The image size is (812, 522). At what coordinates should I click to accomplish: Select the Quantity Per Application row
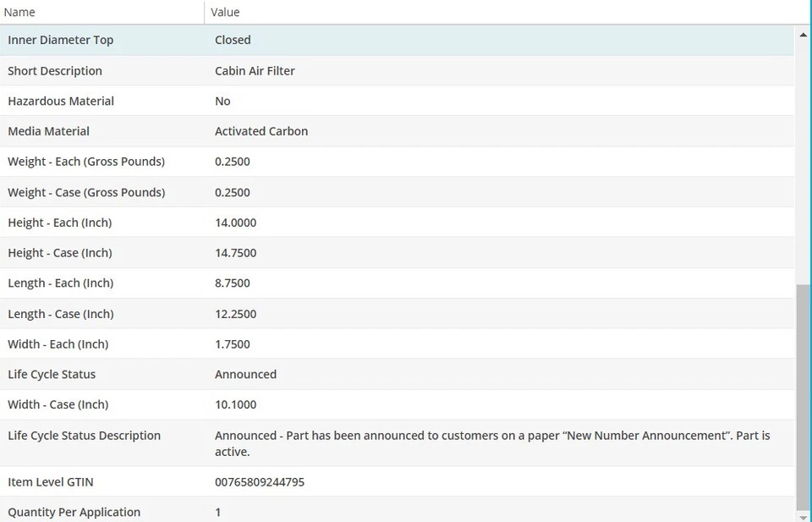(74, 512)
